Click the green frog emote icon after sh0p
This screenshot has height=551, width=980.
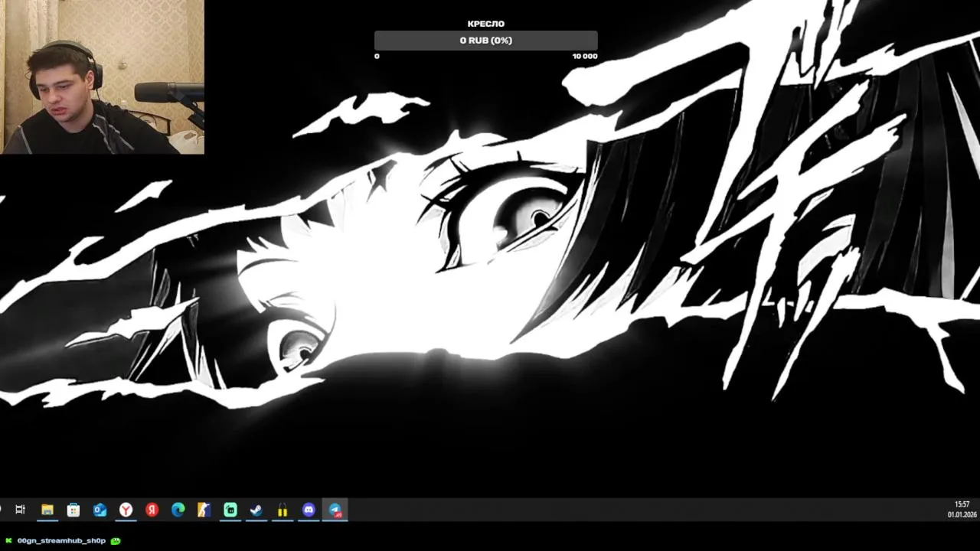click(x=116, y=541)
